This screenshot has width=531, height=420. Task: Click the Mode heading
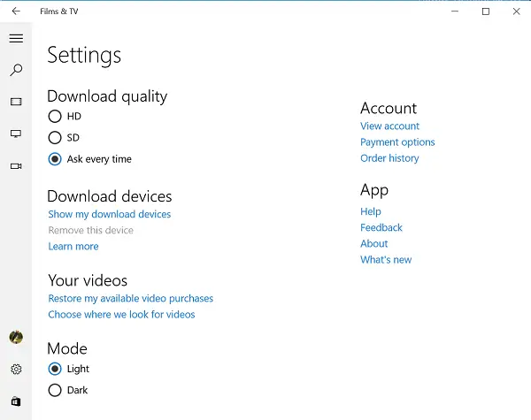coord(67,348)
